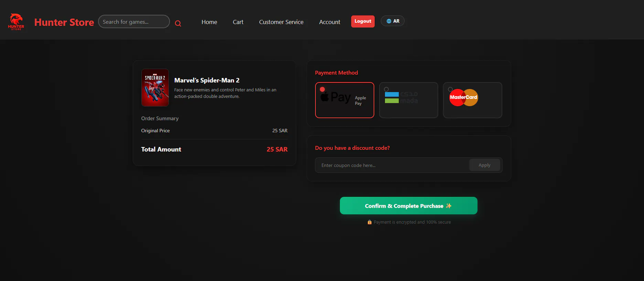The height and width of the screenshot is (281, 644).
Task: Click the Logout button
Action: click(x=363, y=21)
